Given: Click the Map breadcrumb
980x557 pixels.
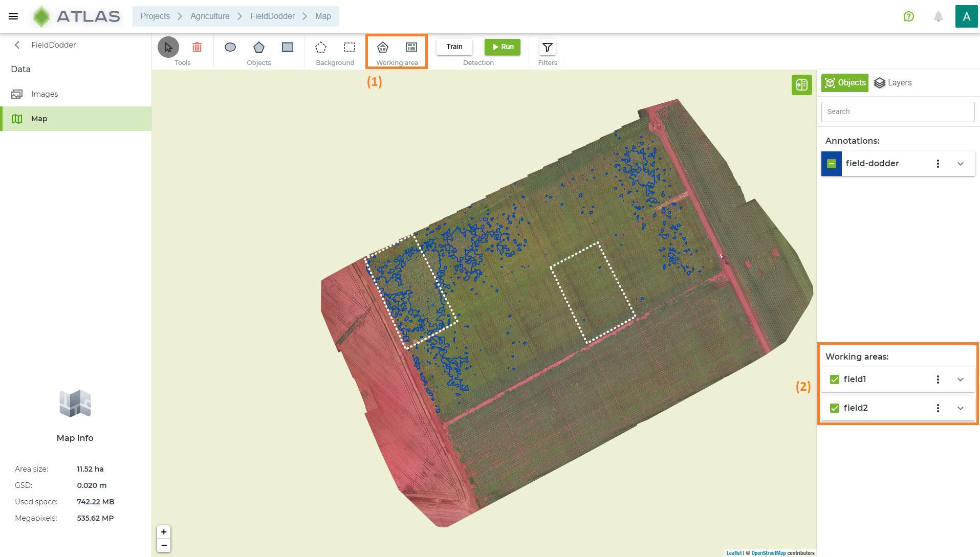Looking at the screenshot, I should 323,16.
